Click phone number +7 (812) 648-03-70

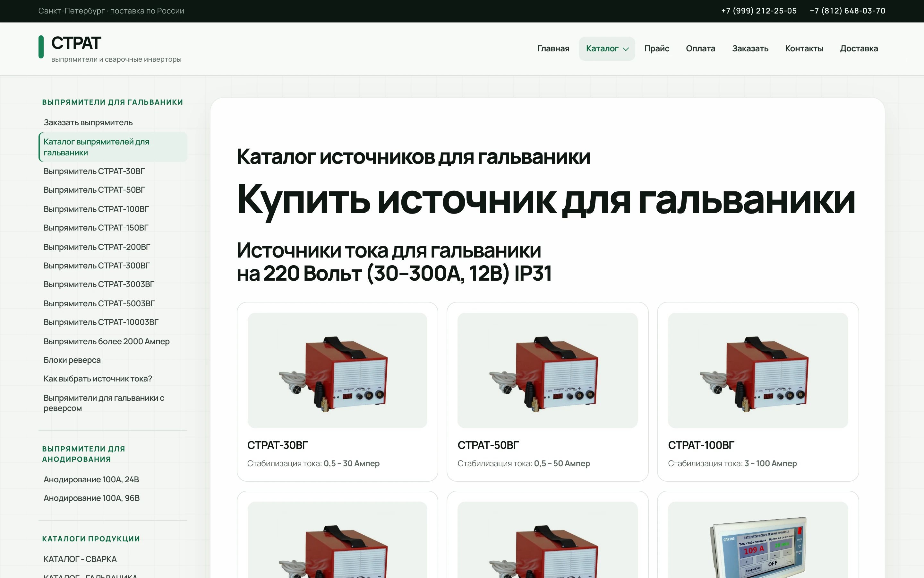(x=847, y=11)
